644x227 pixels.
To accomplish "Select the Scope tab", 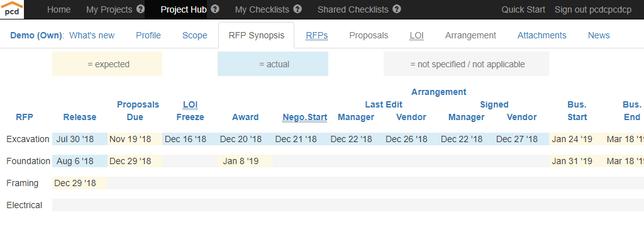I will point(195,35).
